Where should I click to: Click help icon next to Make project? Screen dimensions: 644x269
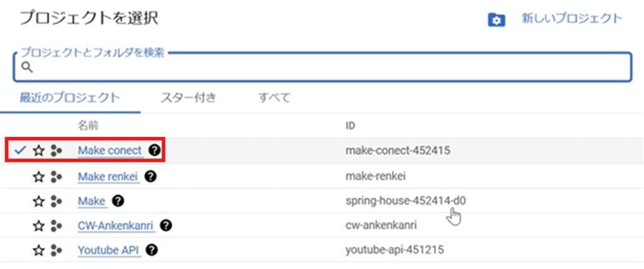(118, 200)
